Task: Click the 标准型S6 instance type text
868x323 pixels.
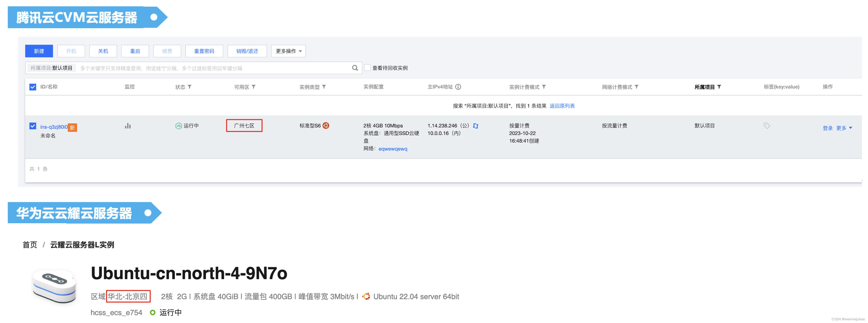Action: click(310, 126)
